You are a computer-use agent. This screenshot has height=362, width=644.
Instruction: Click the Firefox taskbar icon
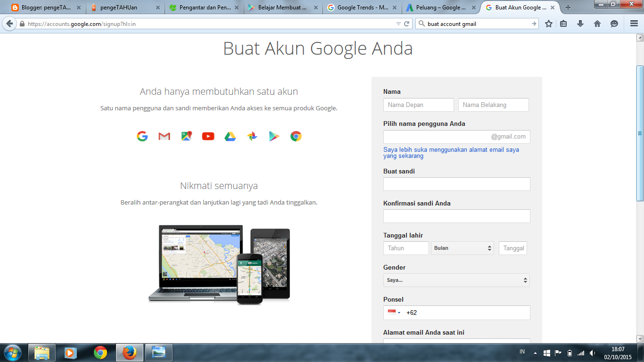point(129,353)
